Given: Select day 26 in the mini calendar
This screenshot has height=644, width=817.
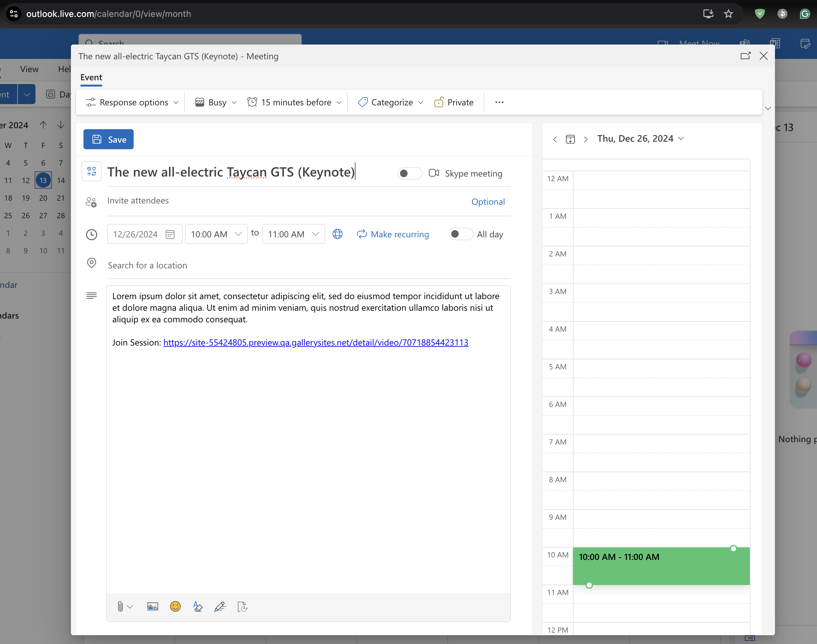Looking at the screenshot, I should pos(26,216).
